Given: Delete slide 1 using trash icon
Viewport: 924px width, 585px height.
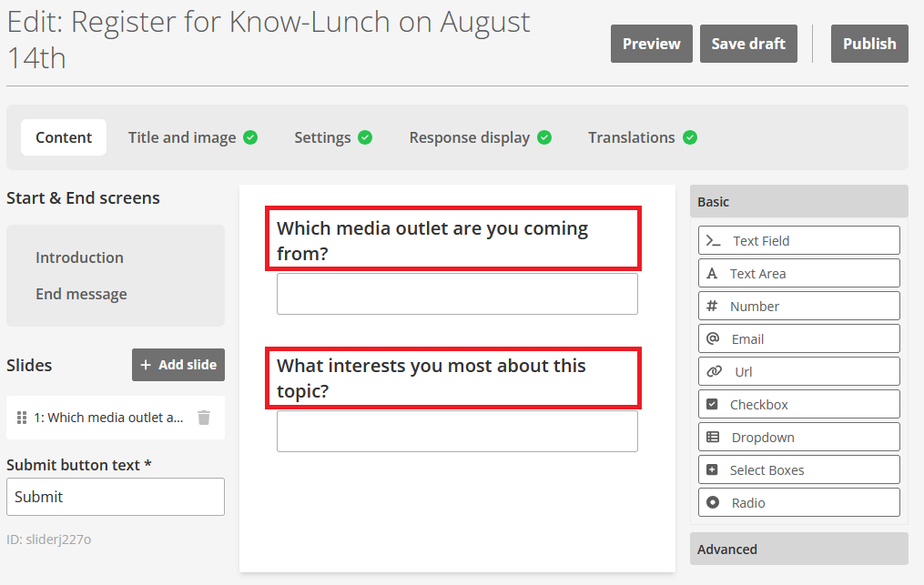Looking at the screenshot, I should tap(204, 418).
